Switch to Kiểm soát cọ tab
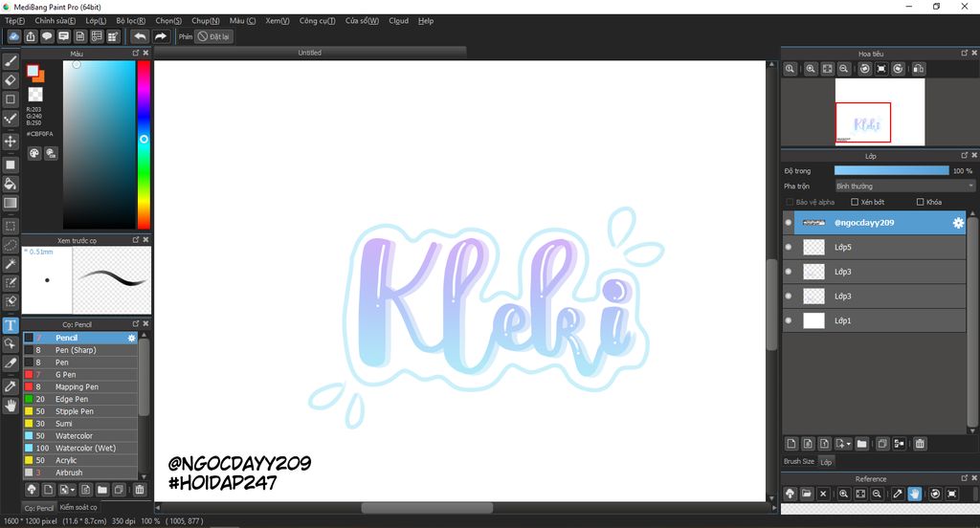Screen dimensions: 980x528 pyautogui.click(x=78, y=507)
